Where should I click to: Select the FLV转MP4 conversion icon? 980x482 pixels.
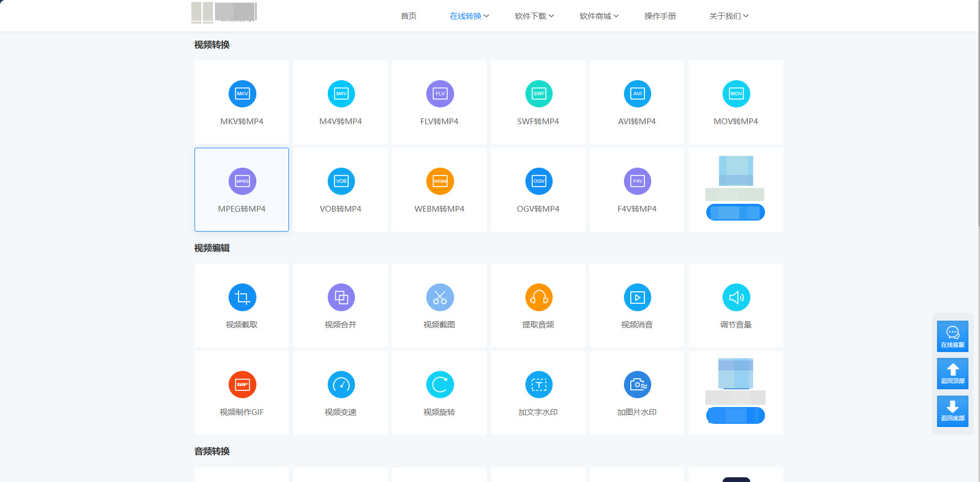click(440, 94)
